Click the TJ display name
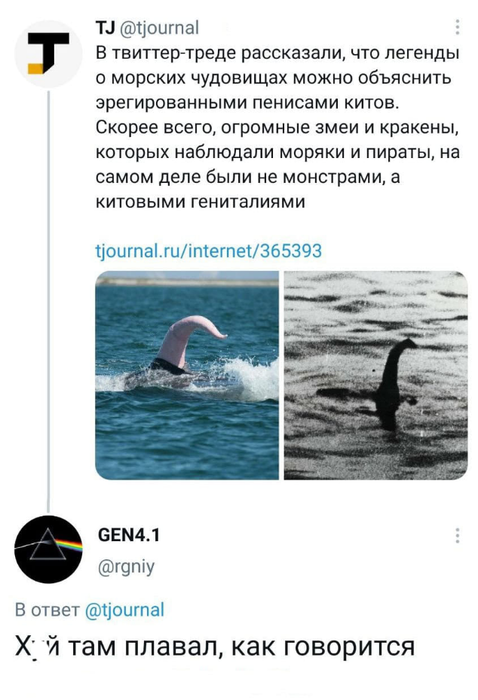This screenshot has width=478, height=700. [106, 28]
